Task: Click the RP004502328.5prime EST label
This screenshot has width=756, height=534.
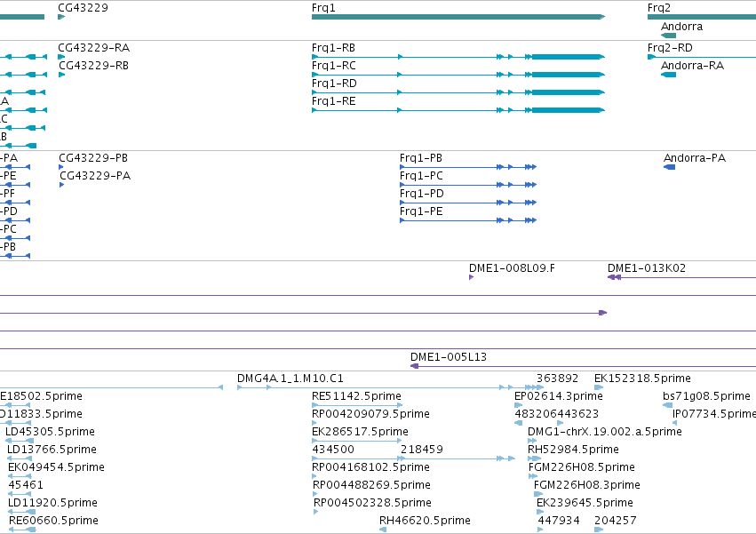Action: [x=372, y=503]
